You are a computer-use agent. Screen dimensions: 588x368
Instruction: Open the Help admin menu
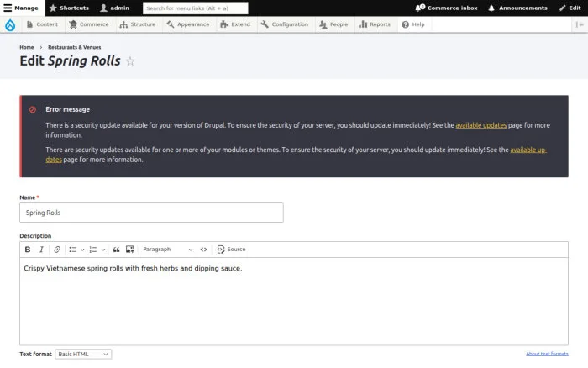pos(413,24)
